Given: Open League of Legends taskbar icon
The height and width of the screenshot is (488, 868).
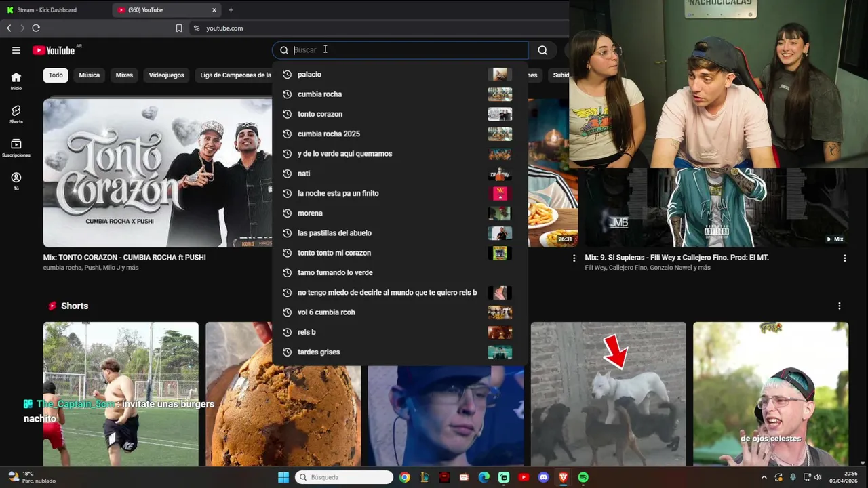Looking at the screenshot, I should click(x=425, y=477).
